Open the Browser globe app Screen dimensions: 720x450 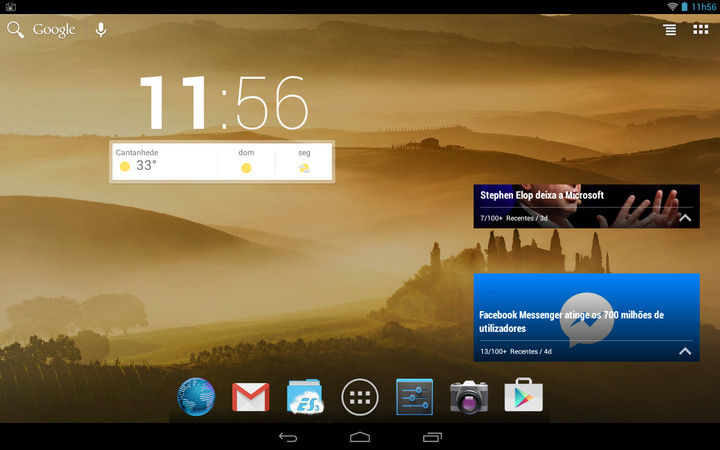click(197, 397)
